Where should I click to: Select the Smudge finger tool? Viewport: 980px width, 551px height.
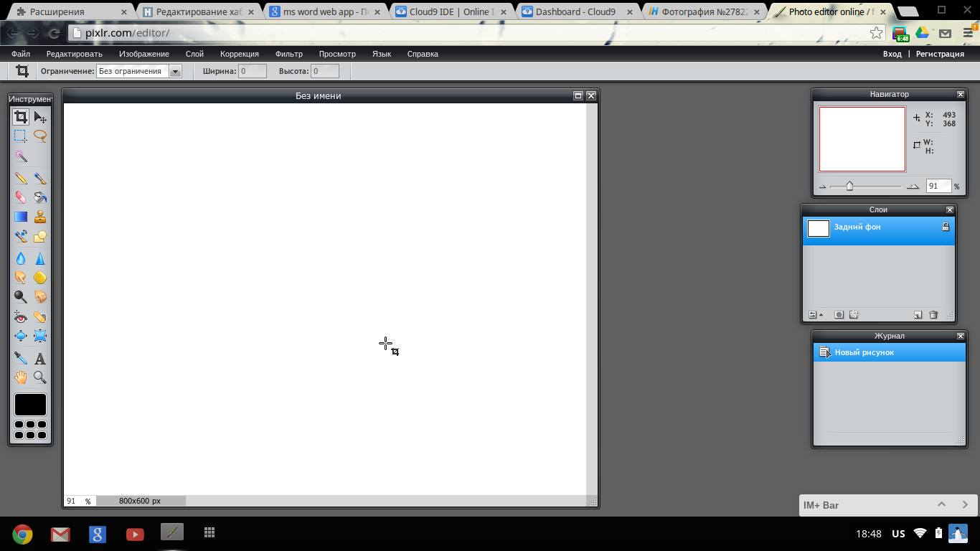pos(21,277)
